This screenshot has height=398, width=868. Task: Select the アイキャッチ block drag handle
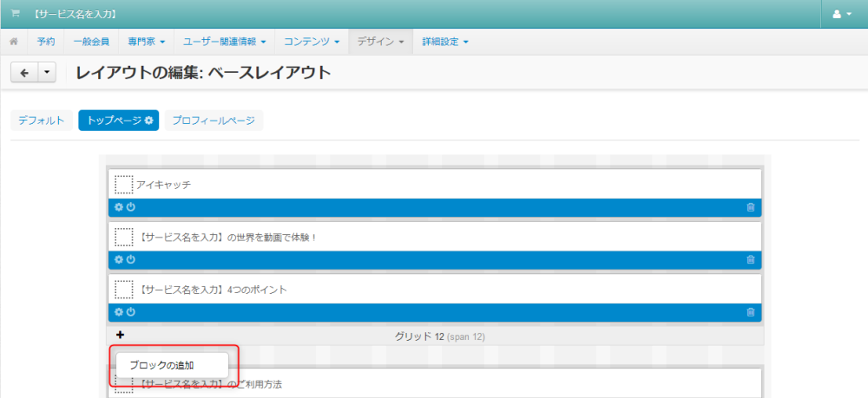(x=124, y=185)
